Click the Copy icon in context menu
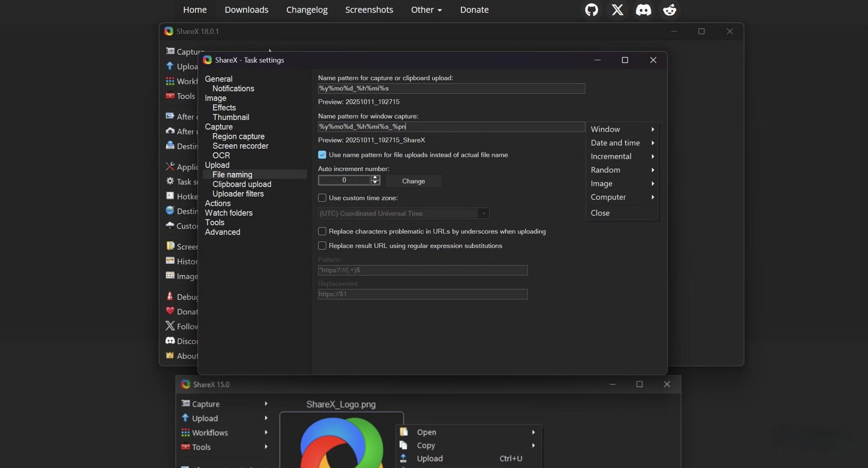The height and width of the screenshot is (468, 868). (x=403, y=445)
